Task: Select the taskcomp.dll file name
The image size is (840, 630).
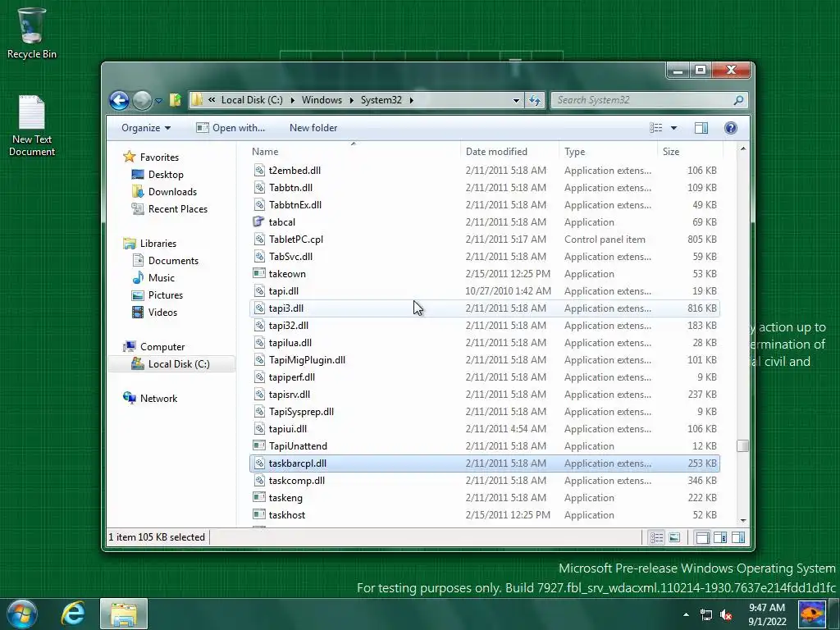Action: coord(297,481)
